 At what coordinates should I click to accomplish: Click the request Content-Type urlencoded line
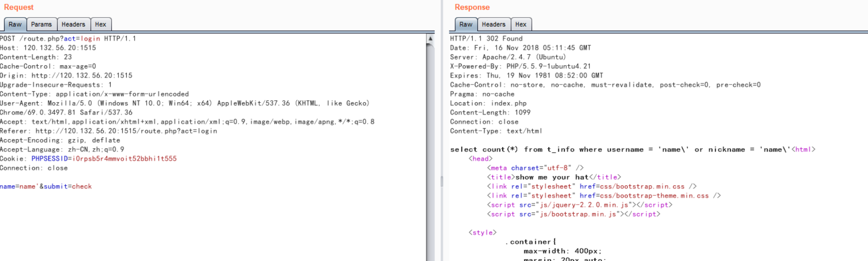95,94
